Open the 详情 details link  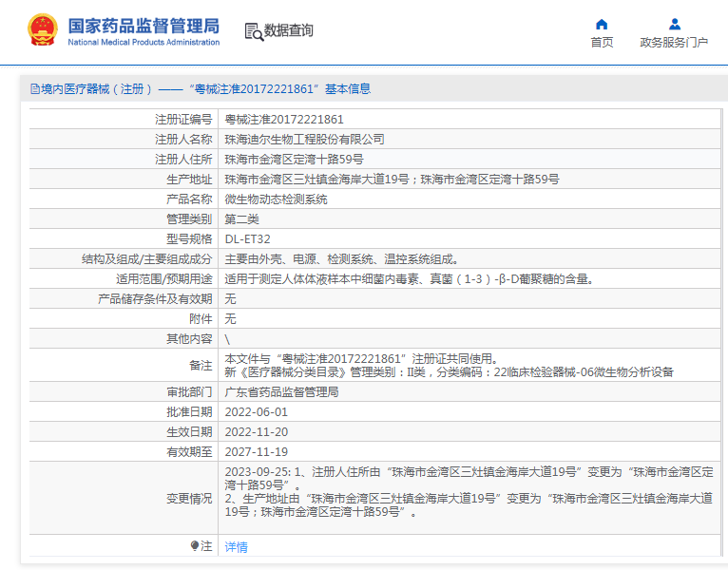click(237, 547)
